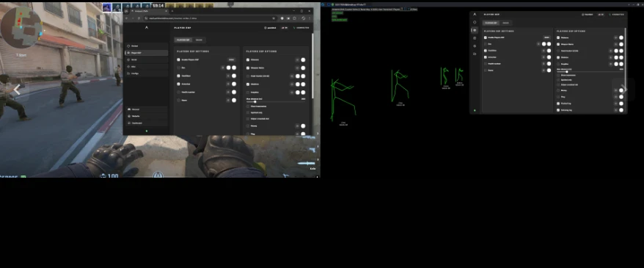Viewport: 644px width, 268px height.
Task: Open the Discord link in browser sidebar
Action: click(x=147, y=109)
